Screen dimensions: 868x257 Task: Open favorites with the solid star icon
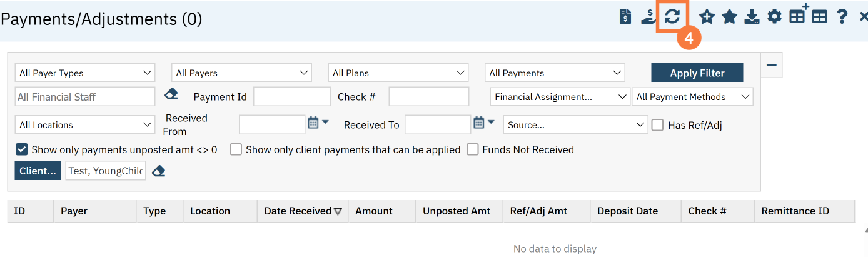(729, 17)
